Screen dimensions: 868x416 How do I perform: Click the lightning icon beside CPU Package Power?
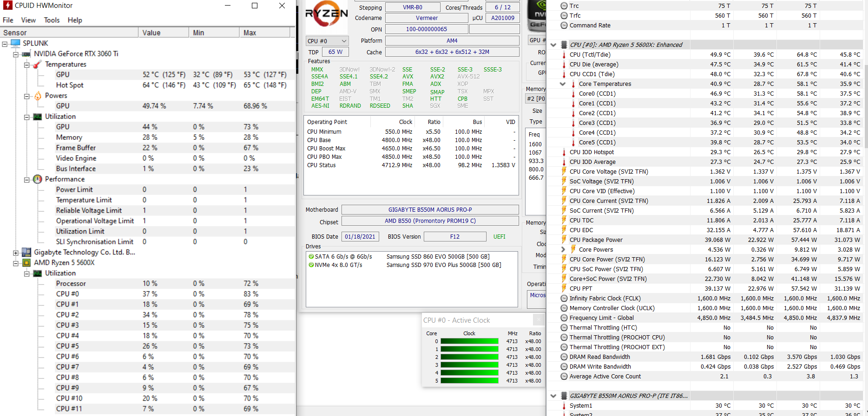(x=564, y=240)
